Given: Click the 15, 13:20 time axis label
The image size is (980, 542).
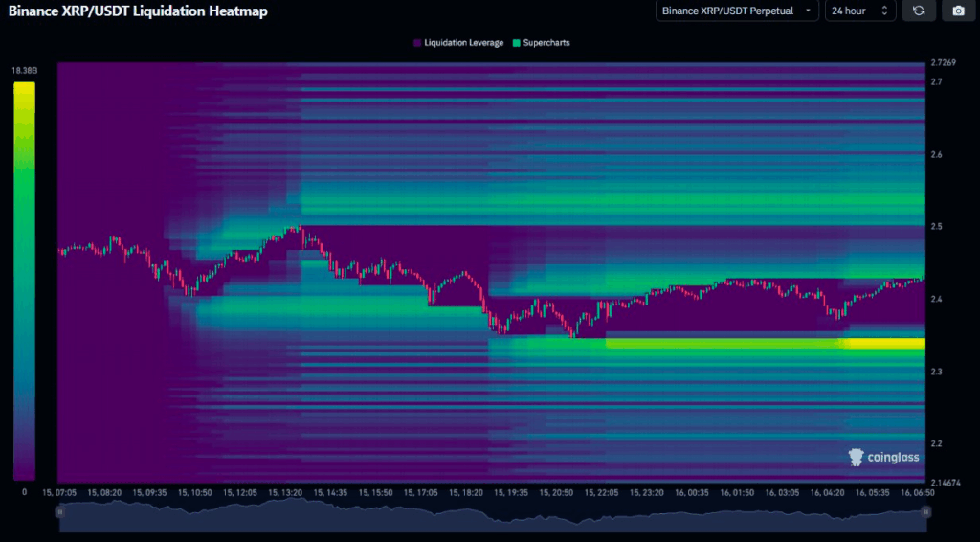Looking at the screenshot, I should coord(285,492).
